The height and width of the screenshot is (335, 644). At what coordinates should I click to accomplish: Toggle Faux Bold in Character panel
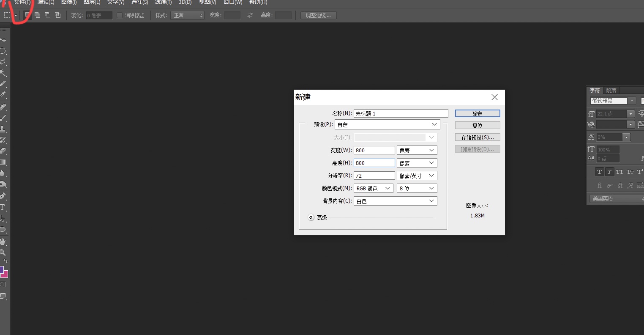click(599, 172)
